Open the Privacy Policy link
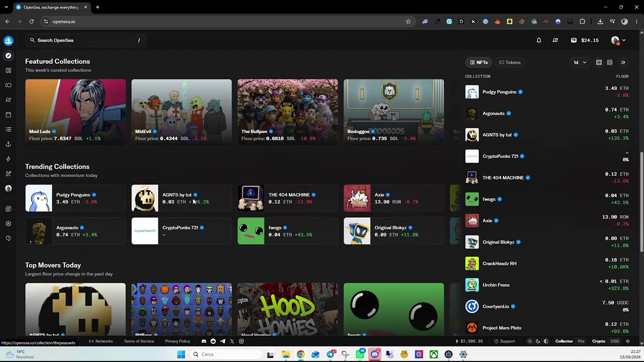Screen dimensions: 644x362 (178, 341)
